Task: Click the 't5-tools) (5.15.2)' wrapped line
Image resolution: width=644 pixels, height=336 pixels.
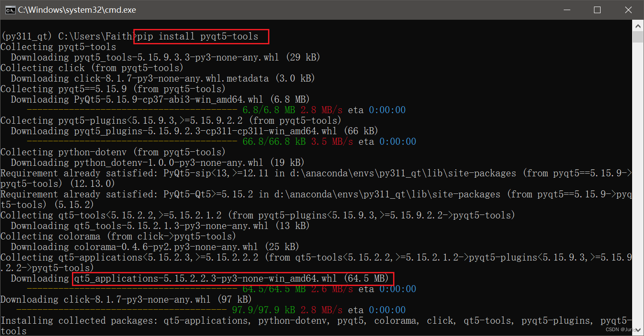Action: (x=47, y=205)
